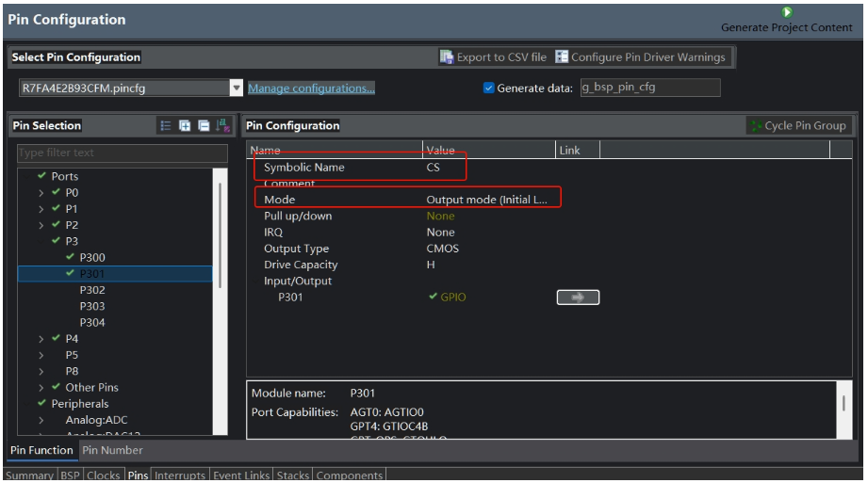Screen dimensions: 868x483
Task: Click the Generate Project Content play icon
Action: [787, 12]
